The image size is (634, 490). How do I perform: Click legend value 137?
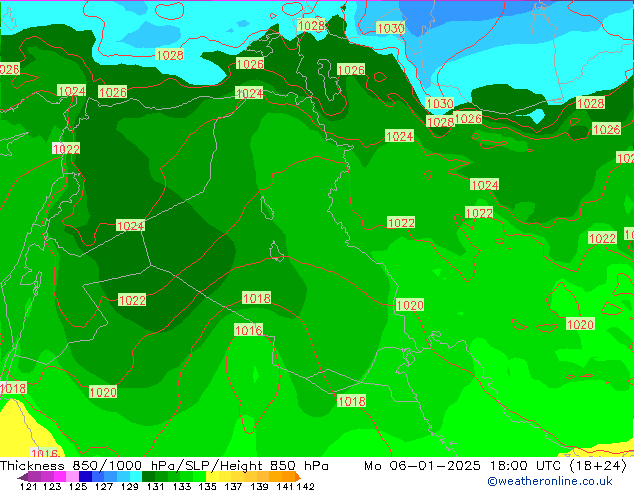pyautogui.click(x=233, y=486)
